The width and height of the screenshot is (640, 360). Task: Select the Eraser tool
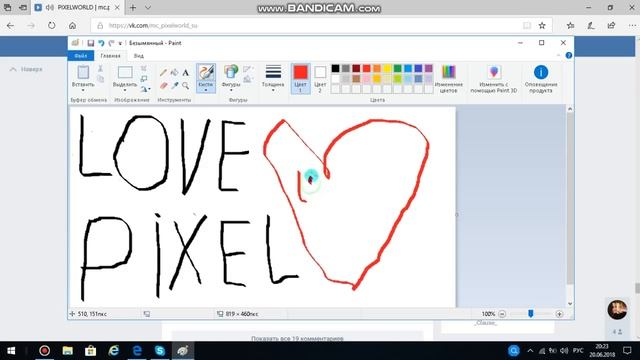[x=163, y=85]
